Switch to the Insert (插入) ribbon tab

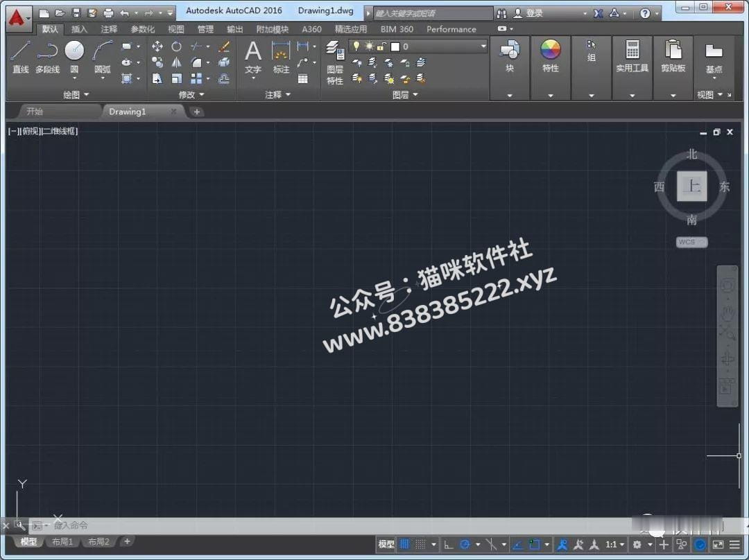click(79, 29)
